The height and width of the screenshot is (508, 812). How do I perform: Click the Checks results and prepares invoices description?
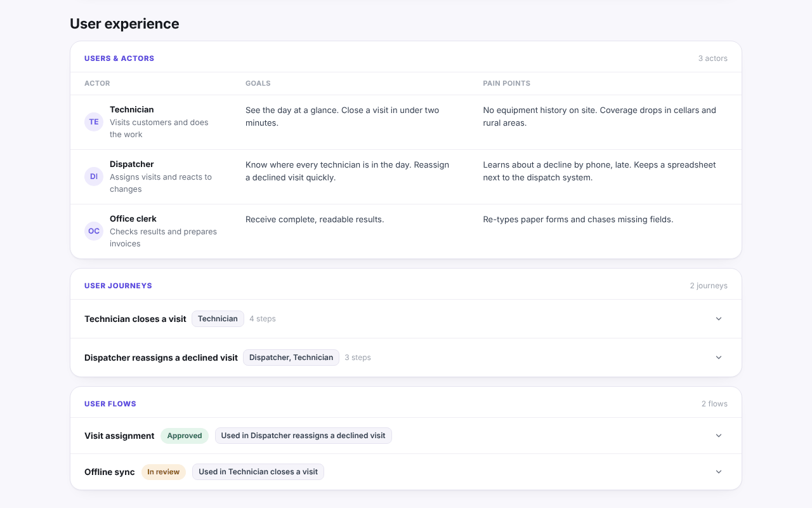click(163, 237)
